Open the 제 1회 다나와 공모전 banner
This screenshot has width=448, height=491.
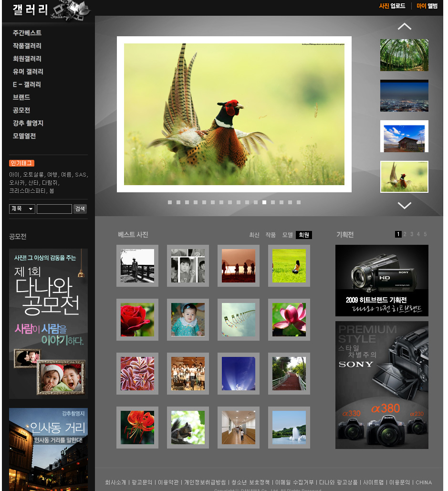coord(49,324)
